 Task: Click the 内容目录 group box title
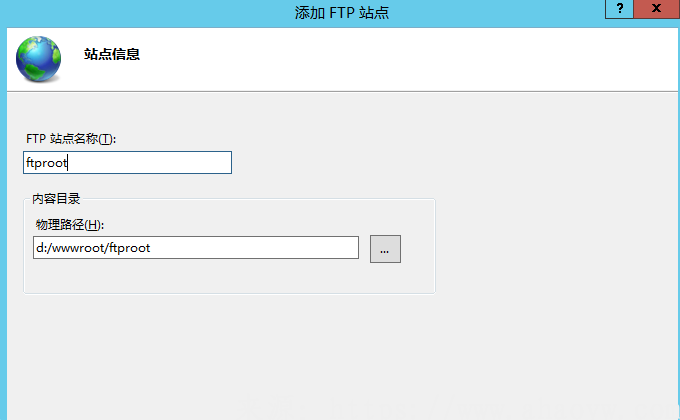coord(56,199)
